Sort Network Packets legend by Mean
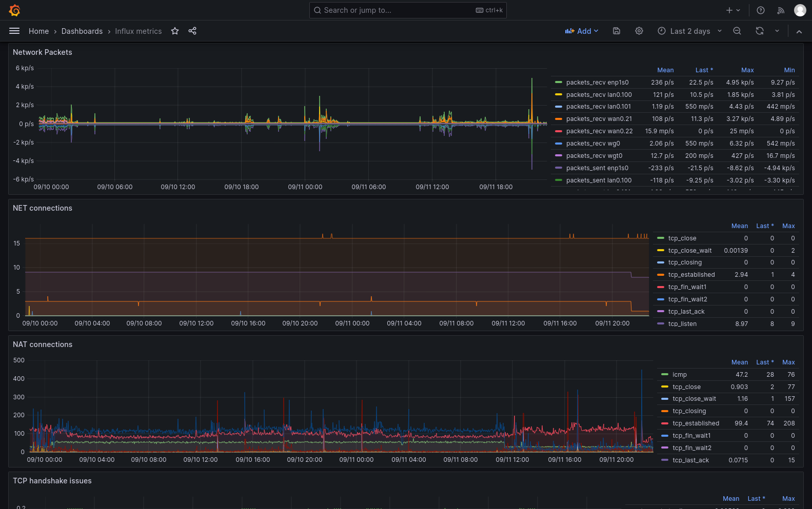 tap(665, 70)
